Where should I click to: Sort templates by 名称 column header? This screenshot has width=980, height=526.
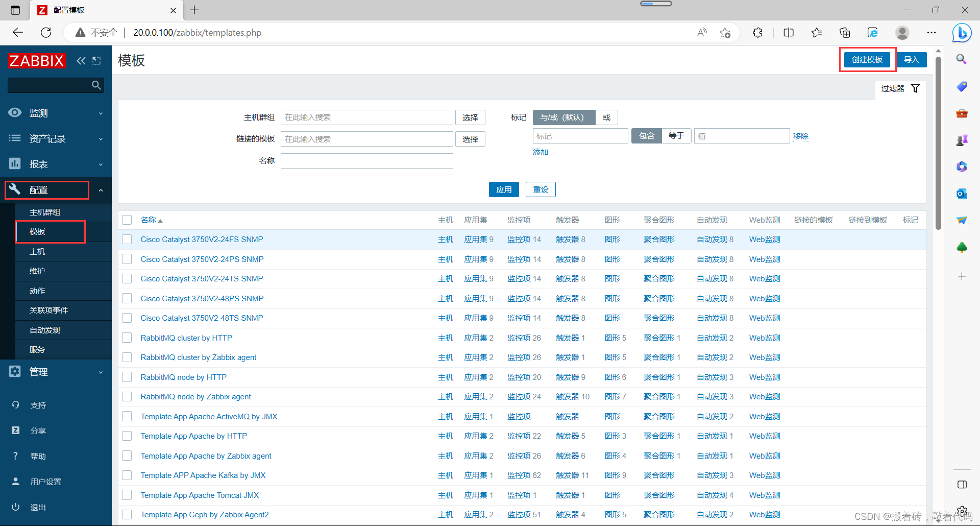152,220
